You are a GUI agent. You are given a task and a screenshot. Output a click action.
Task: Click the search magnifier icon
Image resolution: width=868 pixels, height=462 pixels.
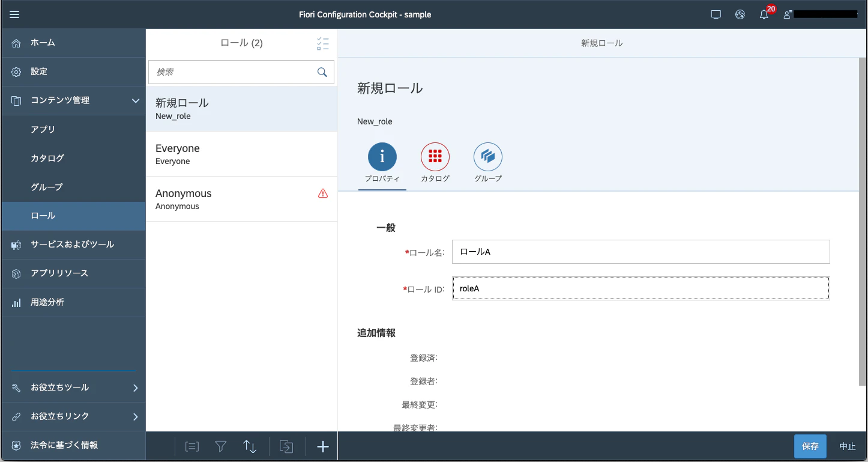pyautogui.click(x=322, y=72)
